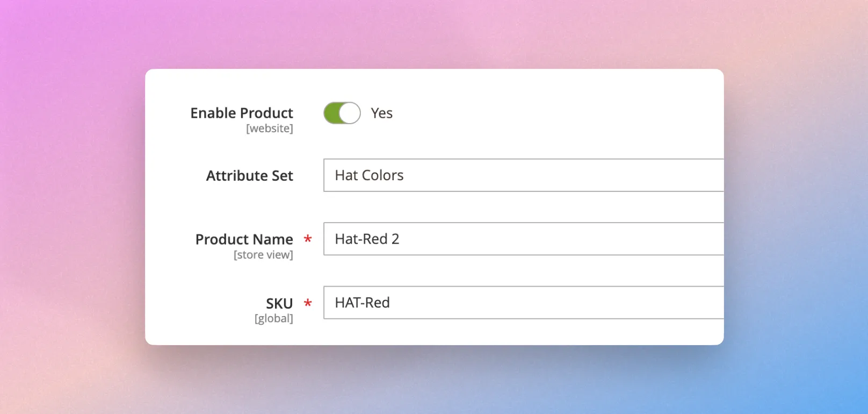This screenshot has height=414, width=868.
Task: Focus the SKU field containing HAT-Red
Action: pos(524,303)
